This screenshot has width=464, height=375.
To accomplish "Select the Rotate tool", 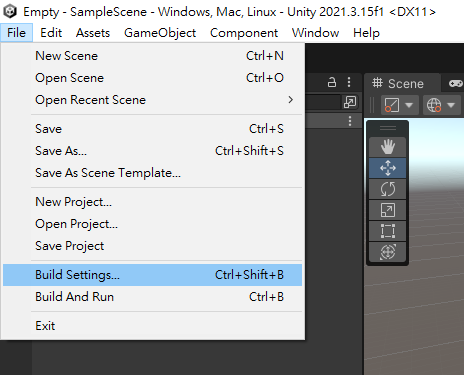I will pos(387,189).
